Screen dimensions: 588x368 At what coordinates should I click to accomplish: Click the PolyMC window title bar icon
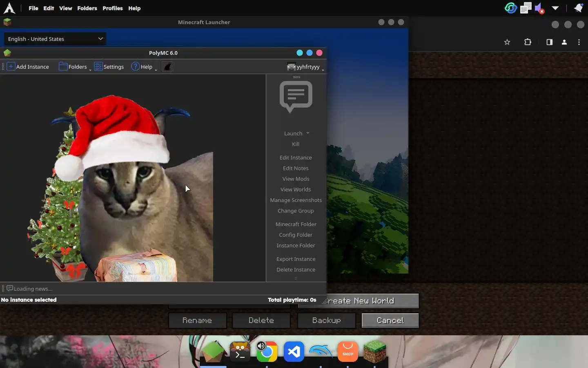(7, 53)
